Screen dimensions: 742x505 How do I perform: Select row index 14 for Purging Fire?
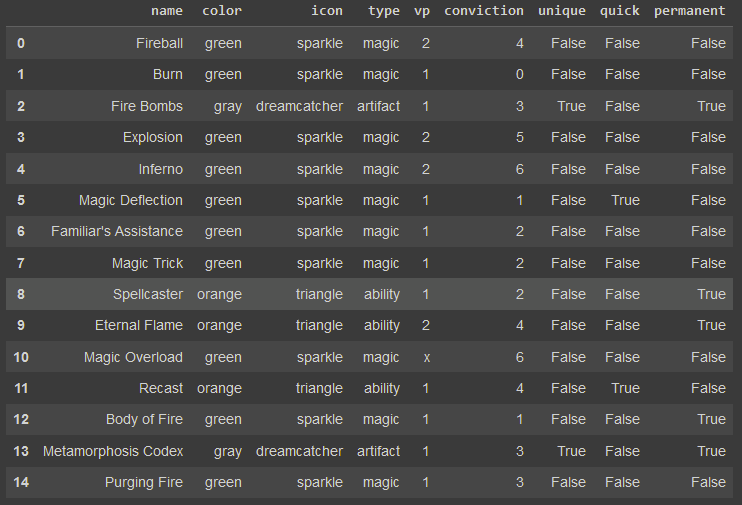[x=21, y=482]
